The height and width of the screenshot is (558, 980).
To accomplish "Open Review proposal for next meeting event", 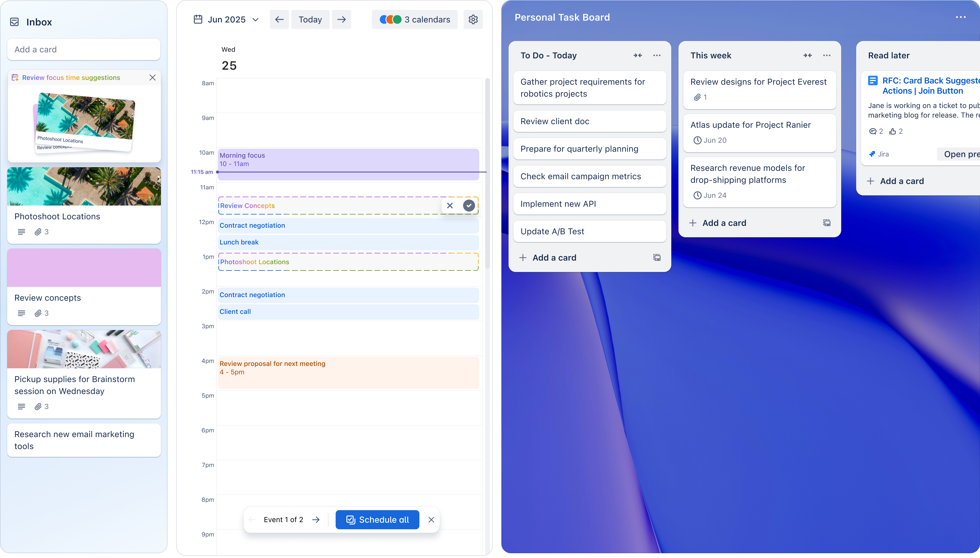I will pyautogui.click(x=348, y=373).
